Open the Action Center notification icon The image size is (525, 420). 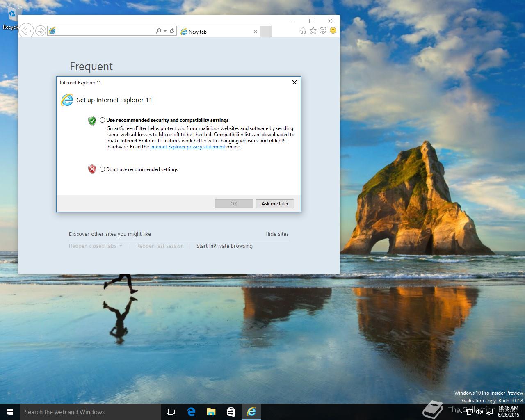[x=489, y=412]
